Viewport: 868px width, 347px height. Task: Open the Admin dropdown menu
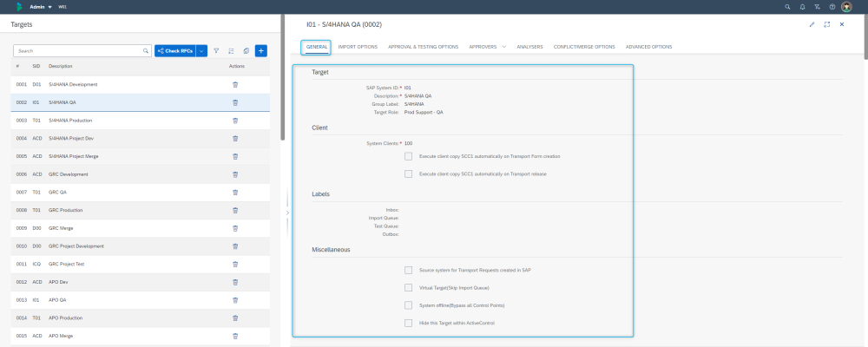pos(41,7)
